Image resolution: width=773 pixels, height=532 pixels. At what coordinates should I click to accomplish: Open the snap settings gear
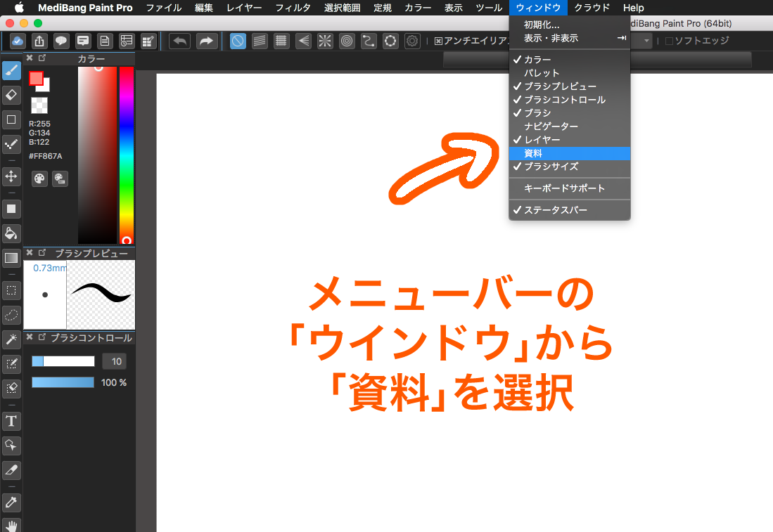412,41
